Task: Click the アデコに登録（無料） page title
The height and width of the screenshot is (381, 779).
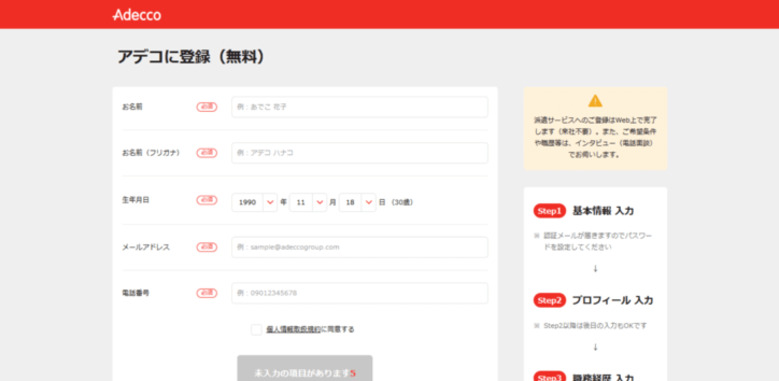Action: 191,57
